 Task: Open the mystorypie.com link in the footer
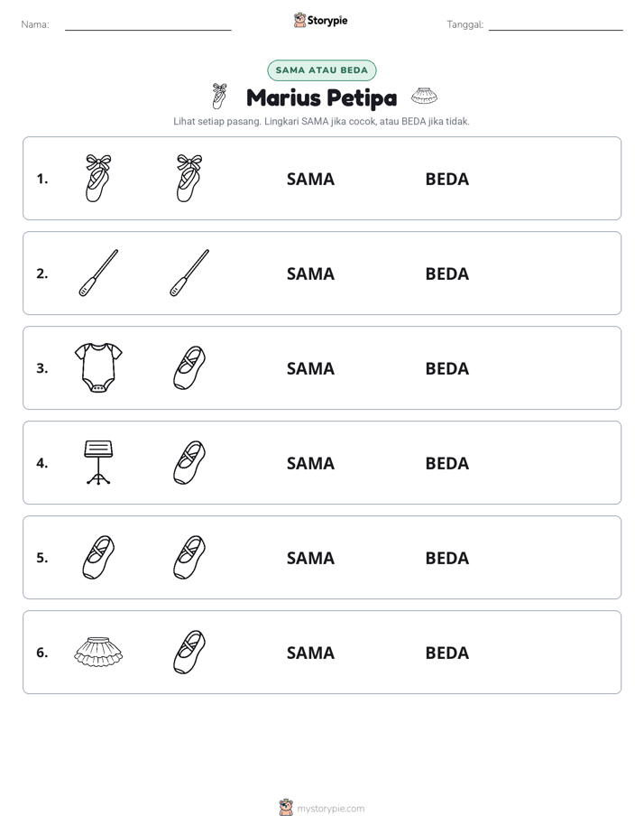pos(330,809)
